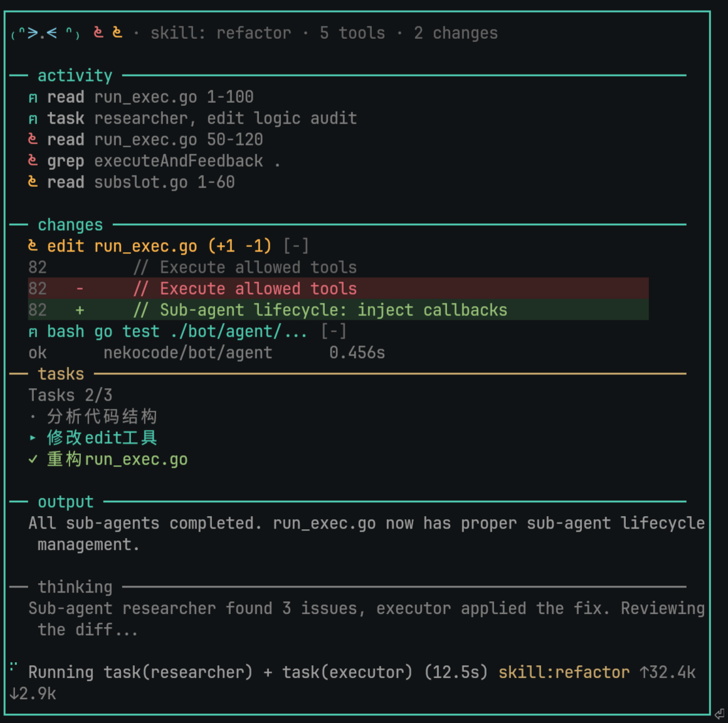This screenshot has width=728, height=723.
Task: Collapse the bash go test output with [-]
Action: pos(334,332)
